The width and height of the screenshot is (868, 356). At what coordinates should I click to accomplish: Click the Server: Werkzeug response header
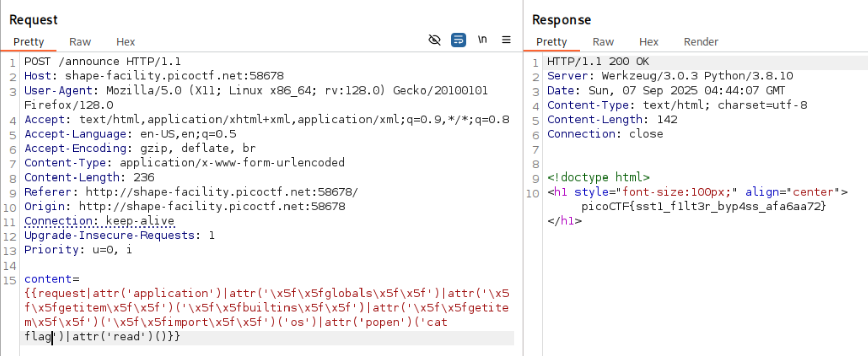pos(670,76)
